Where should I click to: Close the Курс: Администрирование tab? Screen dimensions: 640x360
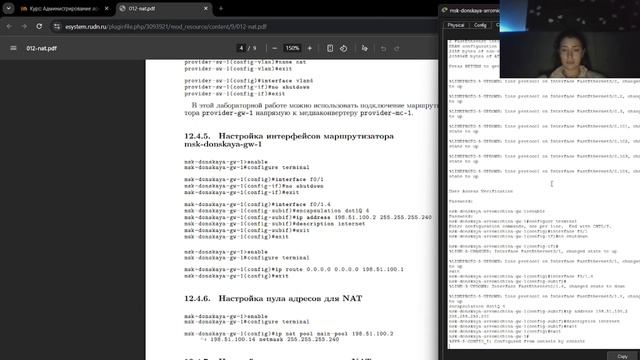(x=107, y=9)
